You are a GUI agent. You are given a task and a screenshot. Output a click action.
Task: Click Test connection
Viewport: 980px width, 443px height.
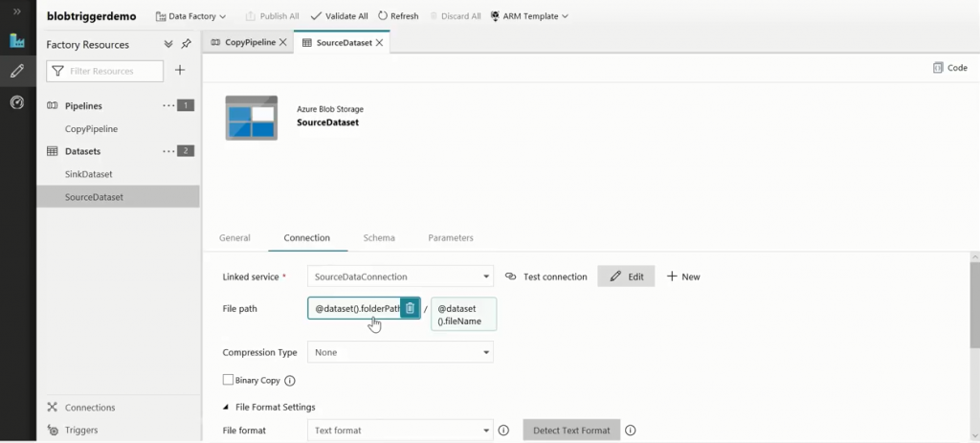click(x=546, y=277)
